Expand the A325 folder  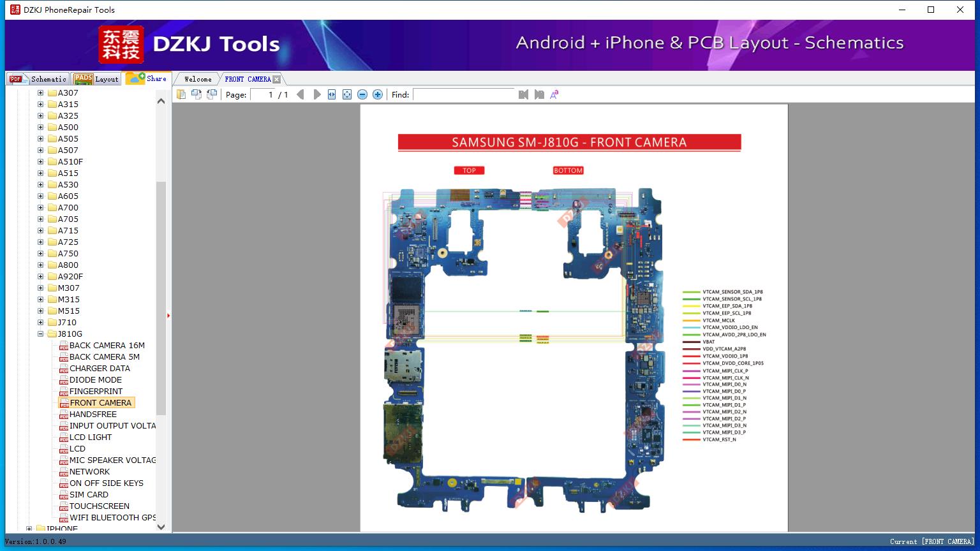40,116
